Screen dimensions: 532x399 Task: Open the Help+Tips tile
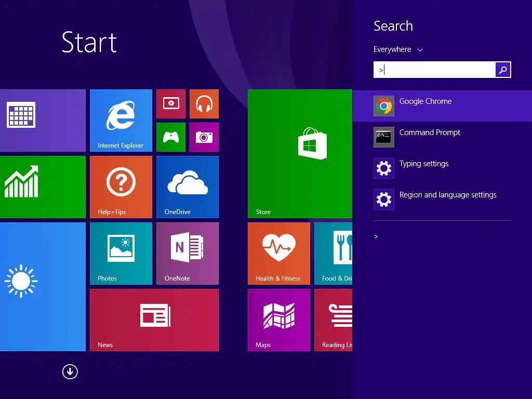121,187
